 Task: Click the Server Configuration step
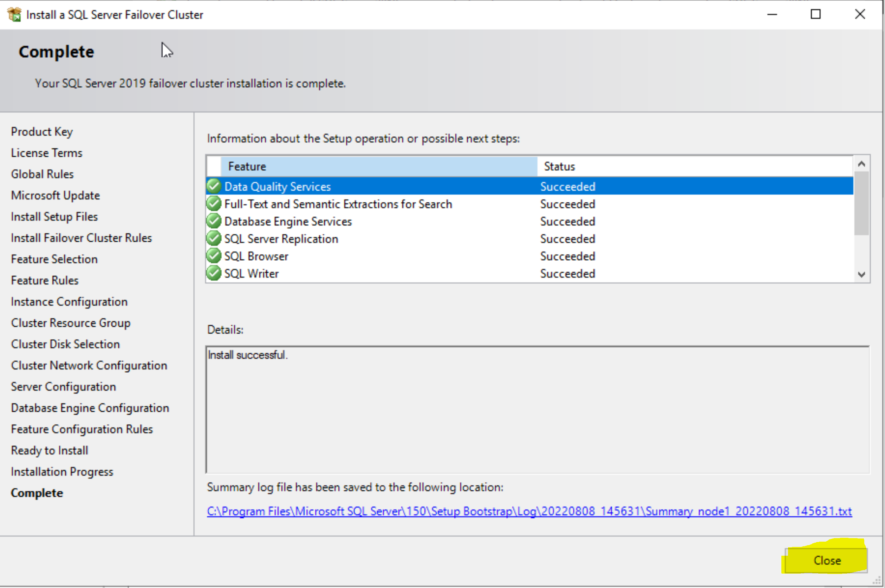click(x=63, y=387)
